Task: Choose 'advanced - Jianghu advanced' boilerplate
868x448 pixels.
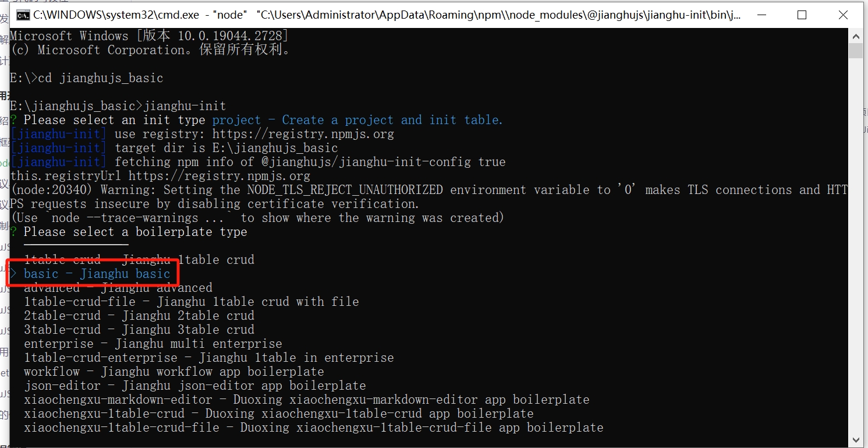Action: point(118,288)
